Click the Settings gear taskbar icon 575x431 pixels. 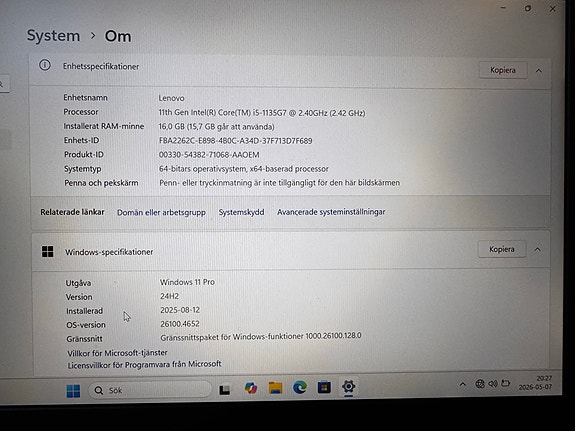click(x=348, y=387)
